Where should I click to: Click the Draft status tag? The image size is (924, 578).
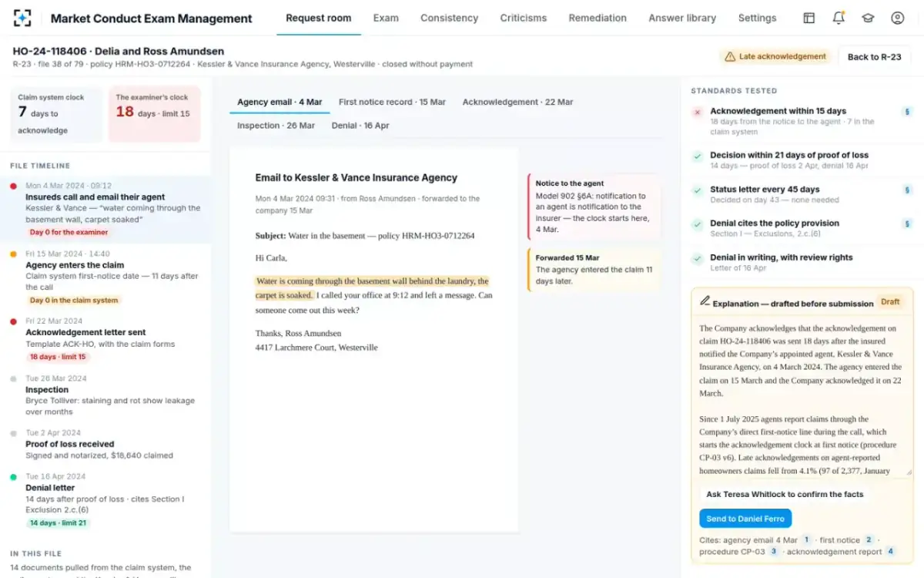pos(890,302)
